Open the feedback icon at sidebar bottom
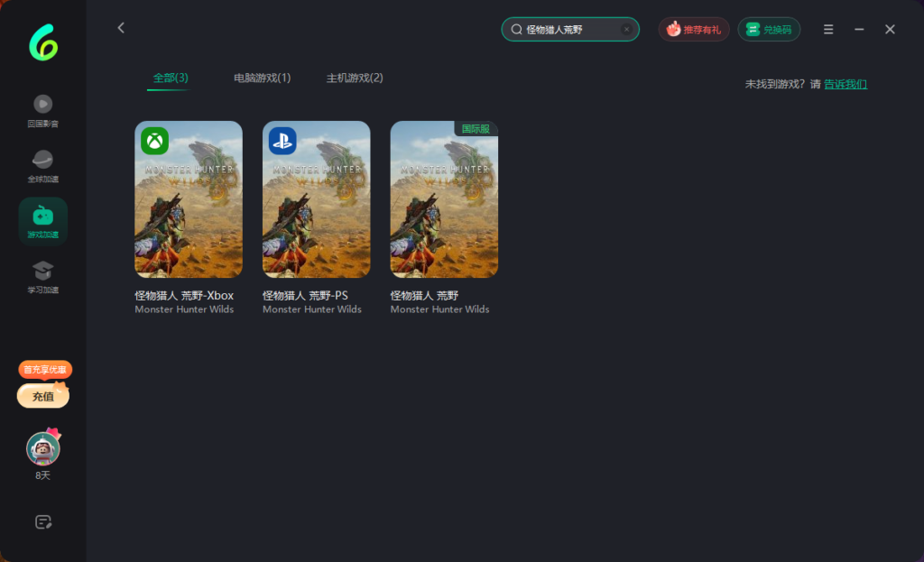This screenshot has width=924, height=562. click(x=42, y=521)
